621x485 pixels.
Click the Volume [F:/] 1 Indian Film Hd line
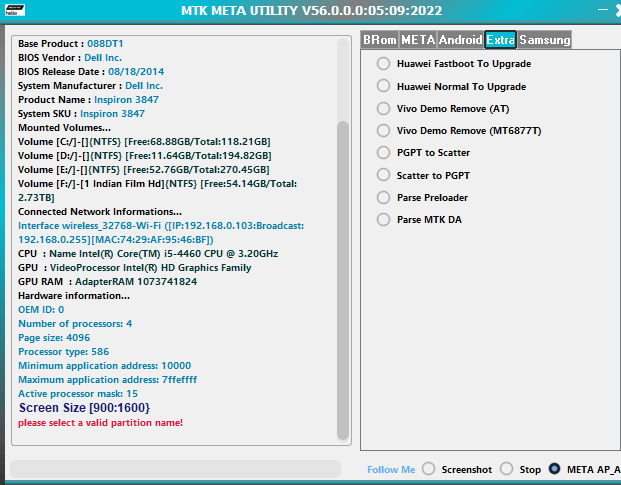tap(158, 190)
